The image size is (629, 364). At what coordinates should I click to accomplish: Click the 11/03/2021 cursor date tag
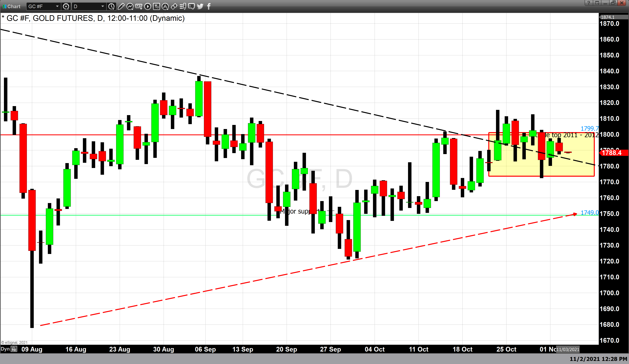click(568, 350)
